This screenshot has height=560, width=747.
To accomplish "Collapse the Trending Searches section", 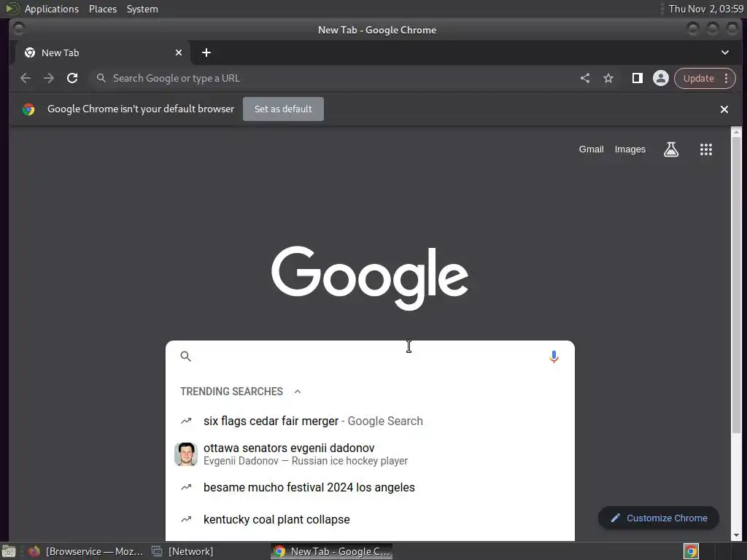I will (298, 392).
